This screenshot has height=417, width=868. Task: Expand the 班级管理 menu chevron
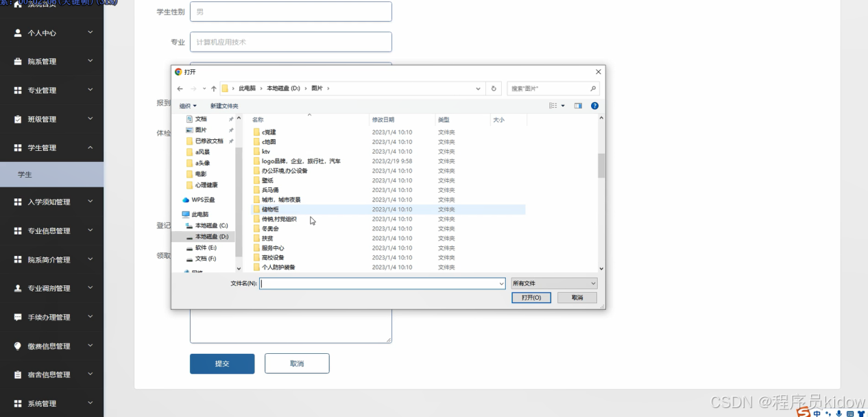[91, 119]
